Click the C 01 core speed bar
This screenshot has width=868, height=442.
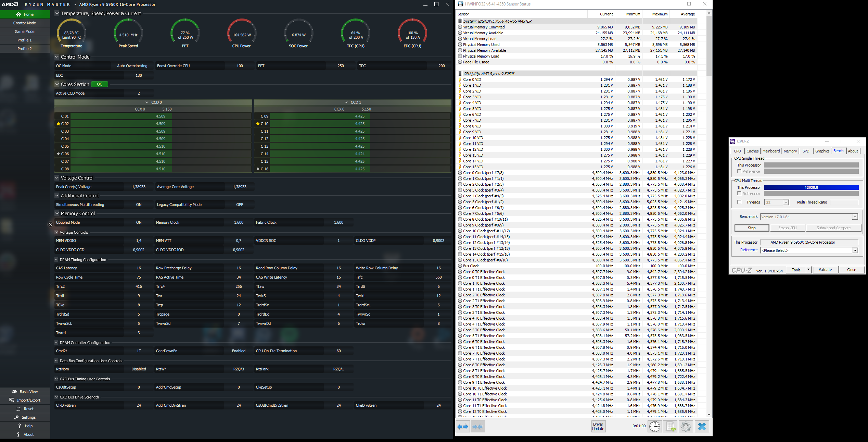tap(161, 116)
